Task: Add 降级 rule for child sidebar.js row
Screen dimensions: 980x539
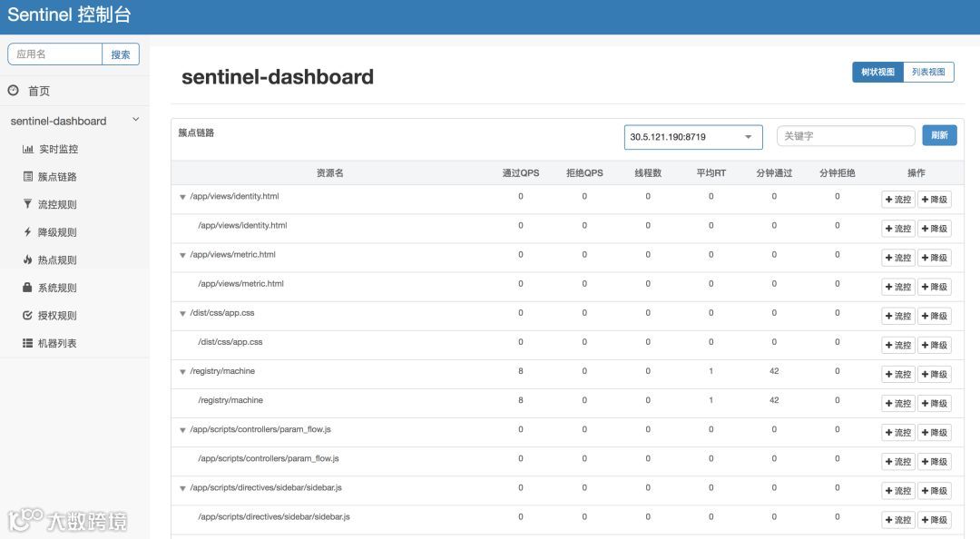Action: tap(935, 520)
